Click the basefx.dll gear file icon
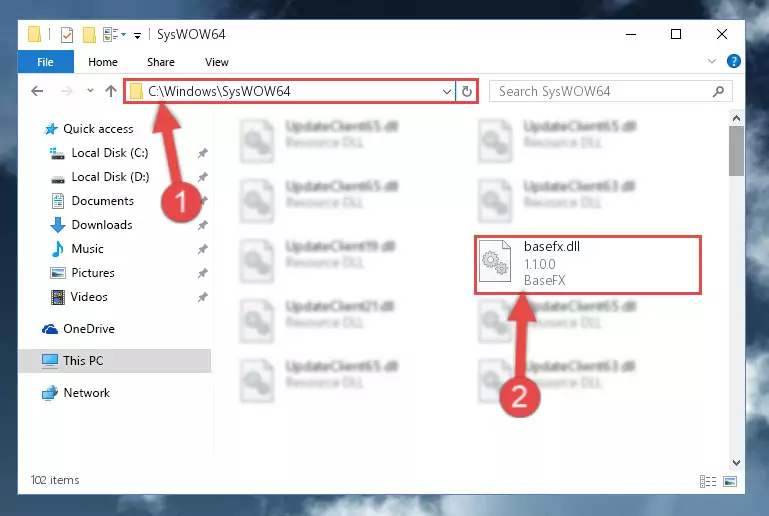Viewport: 769px width, 516px height. 494,261
